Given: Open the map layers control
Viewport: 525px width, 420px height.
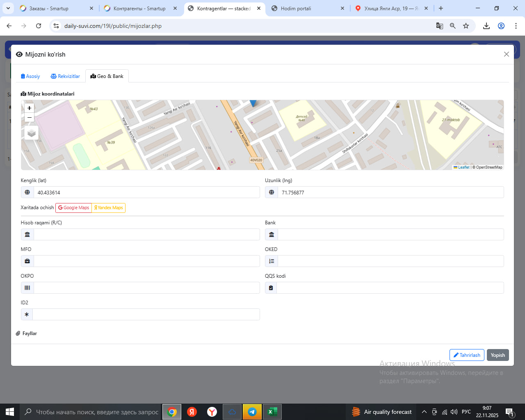Looking at the screenshot, I should pos(32,133).
